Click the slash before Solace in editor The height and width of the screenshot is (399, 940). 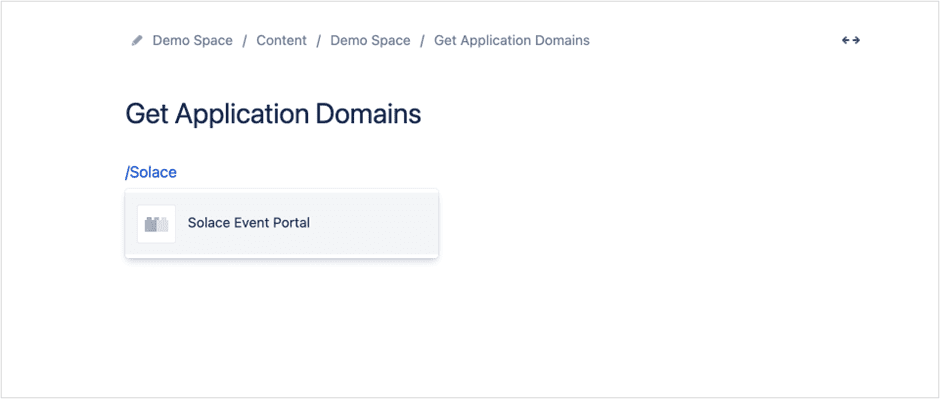127,173
